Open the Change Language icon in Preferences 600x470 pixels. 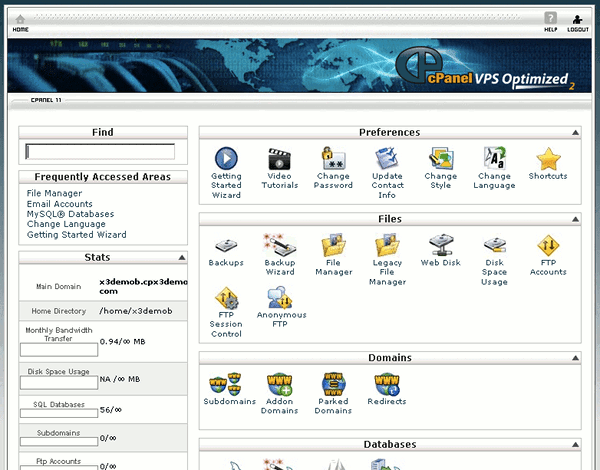pyautogui.click(x=494, y=158)
